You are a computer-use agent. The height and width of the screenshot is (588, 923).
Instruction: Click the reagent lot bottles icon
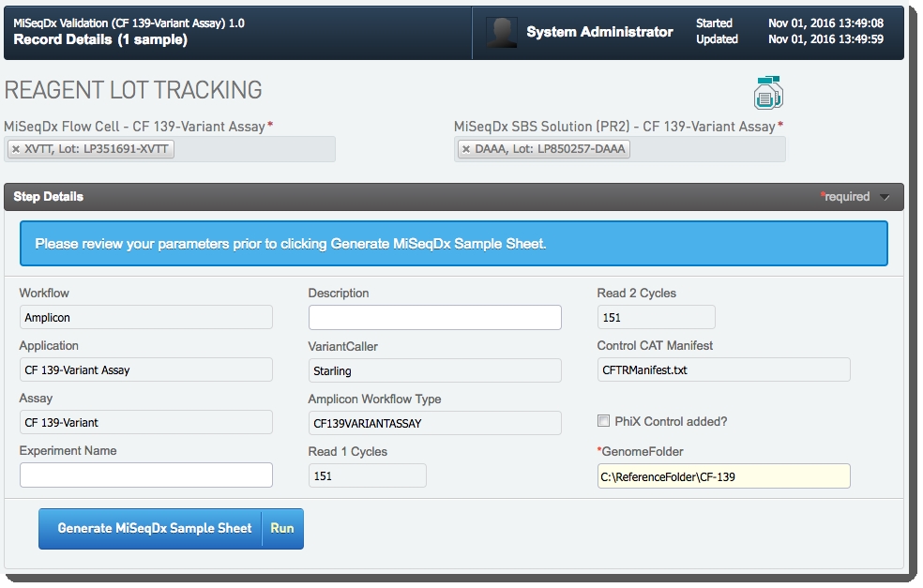pos(768,93)
